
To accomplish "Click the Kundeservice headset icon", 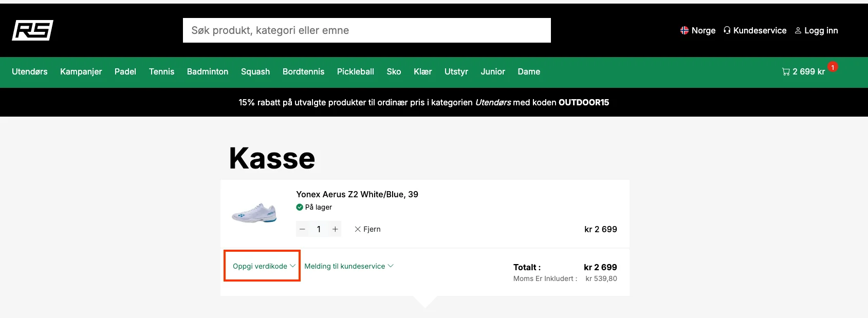I will coord(727,30).
